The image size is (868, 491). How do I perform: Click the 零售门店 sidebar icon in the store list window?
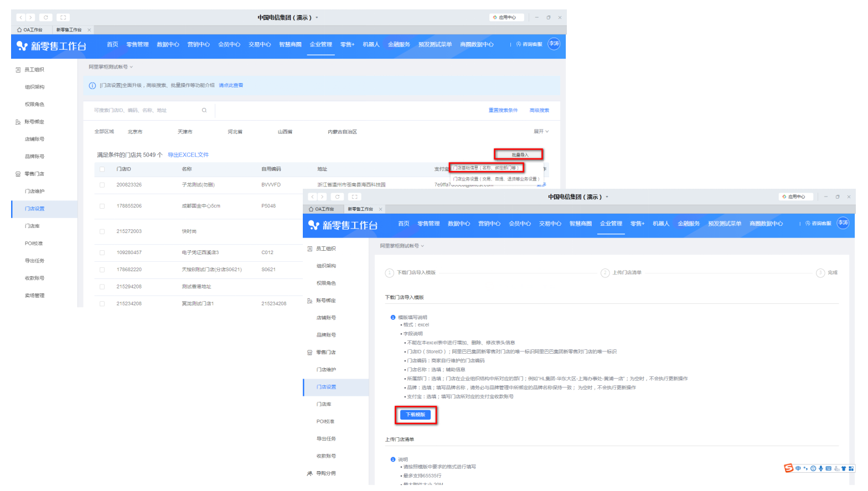pos(18,174)
